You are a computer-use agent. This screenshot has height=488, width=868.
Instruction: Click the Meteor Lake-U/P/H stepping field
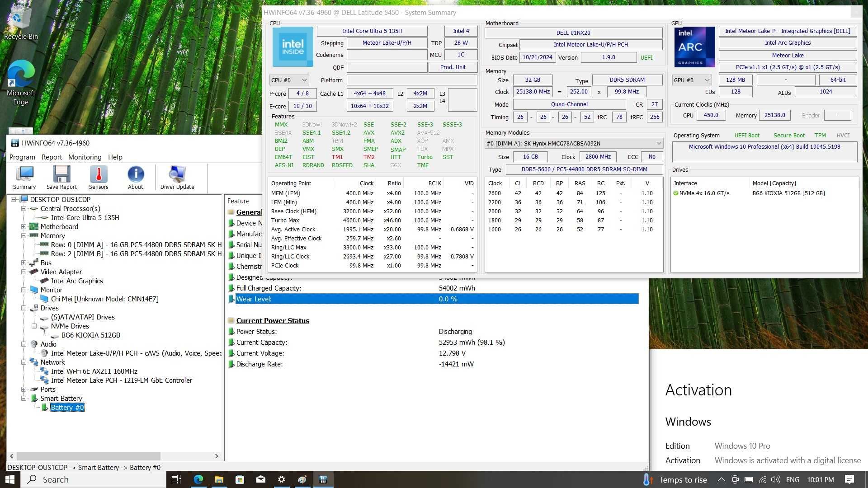(x=387, y=43)
